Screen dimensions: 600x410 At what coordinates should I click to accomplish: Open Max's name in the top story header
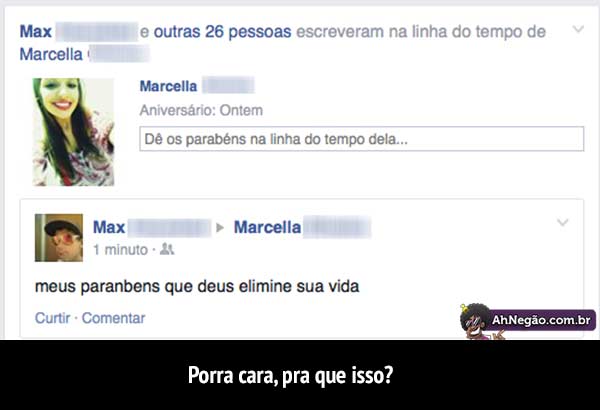click(x=36, y=32)
